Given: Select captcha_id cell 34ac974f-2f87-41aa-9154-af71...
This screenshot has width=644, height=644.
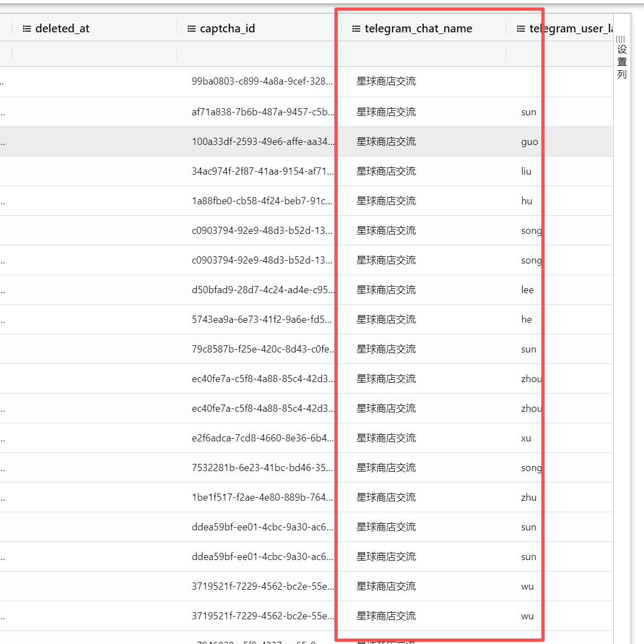Looking at the screenshot, I should tap(262, 171).
